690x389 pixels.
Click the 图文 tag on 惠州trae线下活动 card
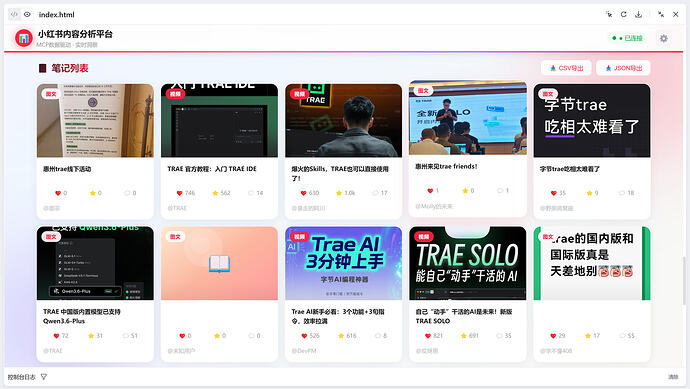[51, 94]
